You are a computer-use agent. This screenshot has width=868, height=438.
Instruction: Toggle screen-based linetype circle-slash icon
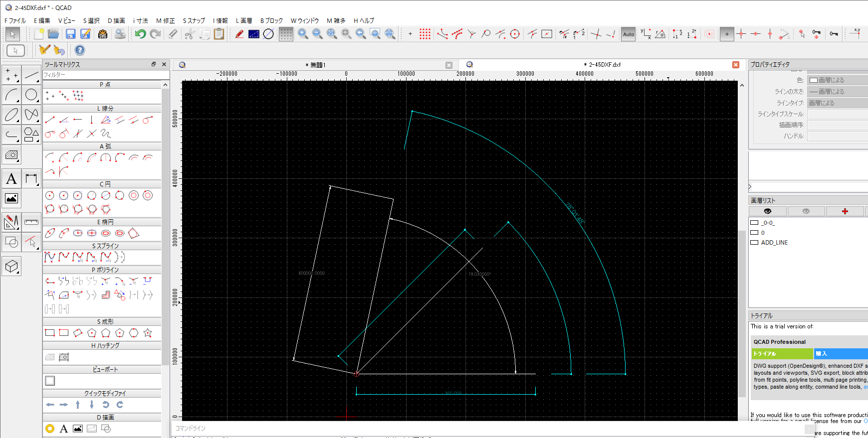pyautogui.click(x=268, y=34)
